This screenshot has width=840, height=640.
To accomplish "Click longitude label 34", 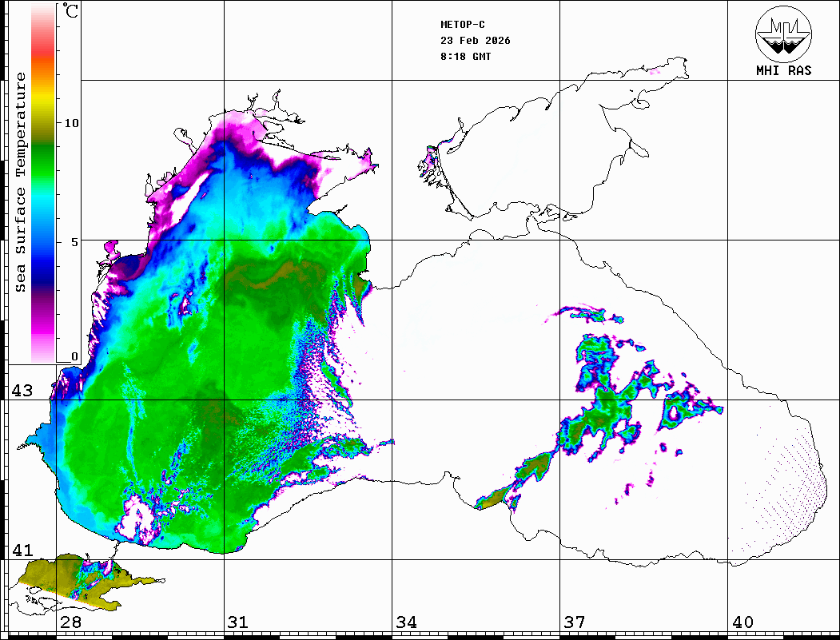I will [x=406, y=622].
